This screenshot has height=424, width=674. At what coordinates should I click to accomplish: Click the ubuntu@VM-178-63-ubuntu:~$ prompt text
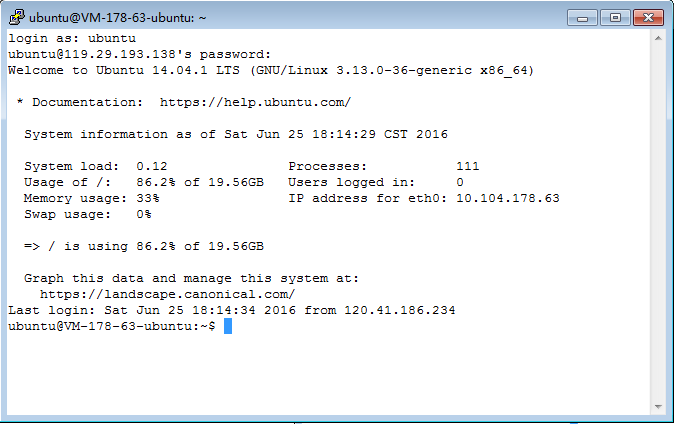pyautogui.click(x=112, y=326)
